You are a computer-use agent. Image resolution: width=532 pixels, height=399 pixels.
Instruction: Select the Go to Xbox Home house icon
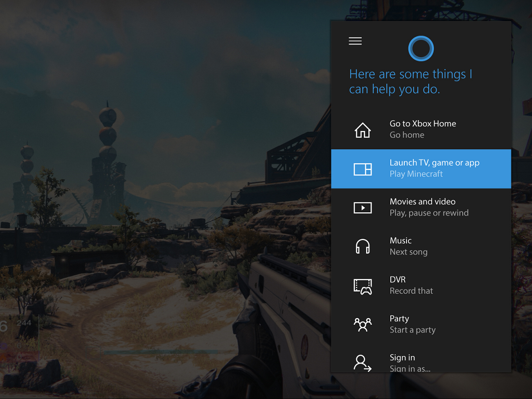(362, 129)
